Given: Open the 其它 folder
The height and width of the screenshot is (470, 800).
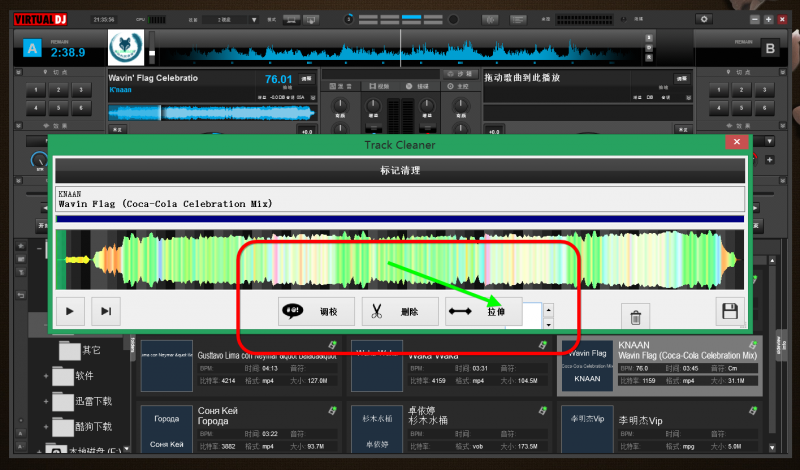Looking at the screenshot, I should click(x=80, y=350).
